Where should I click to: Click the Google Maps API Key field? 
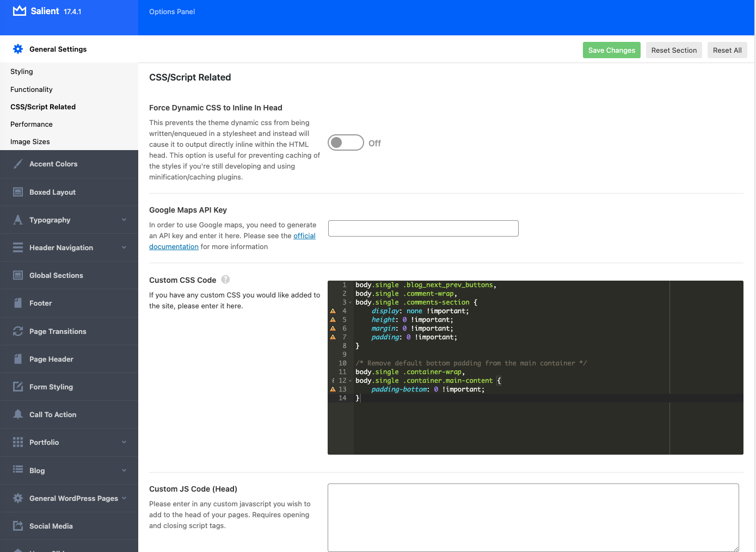click(x=423, y=228)
